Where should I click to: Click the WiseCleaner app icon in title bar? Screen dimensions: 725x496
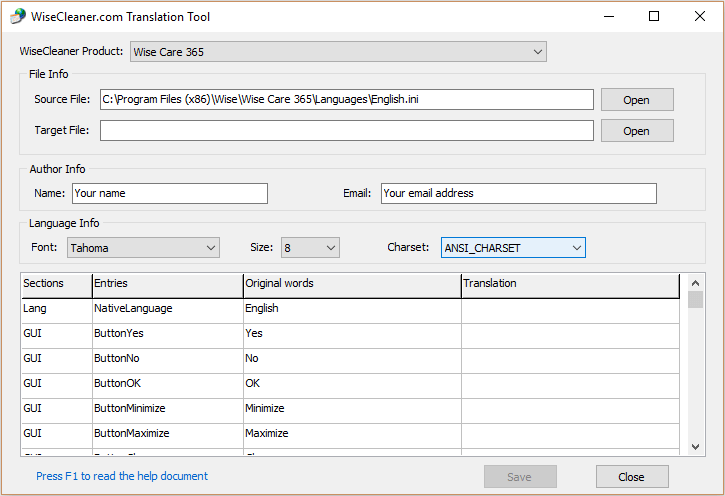point(18,17)
